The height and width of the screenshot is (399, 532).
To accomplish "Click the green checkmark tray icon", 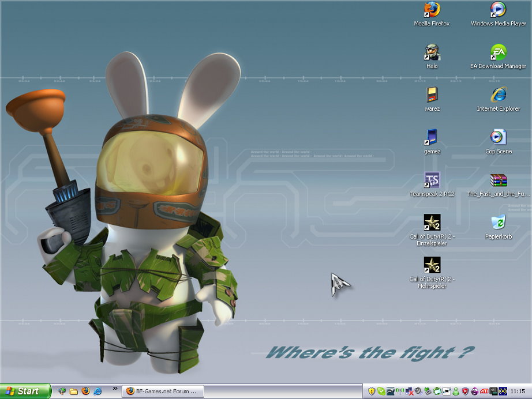I will 381,392.
